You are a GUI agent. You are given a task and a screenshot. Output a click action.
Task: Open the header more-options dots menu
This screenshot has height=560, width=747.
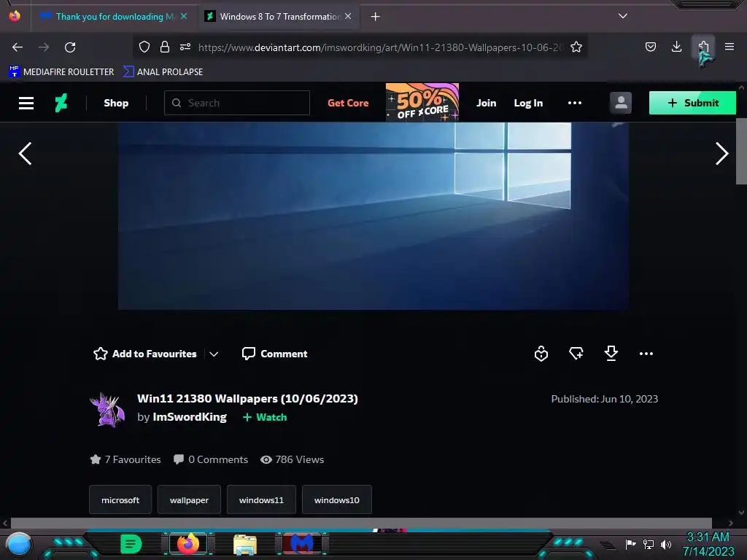tap(575, 103)
